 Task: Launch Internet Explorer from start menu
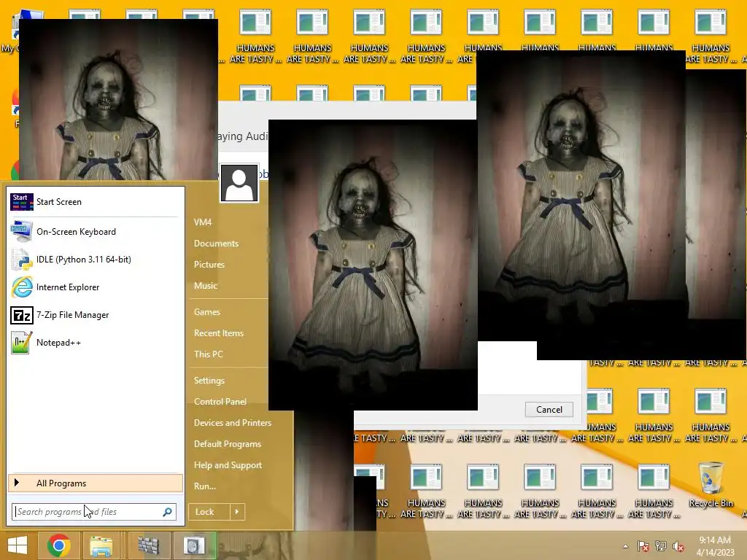96,287
